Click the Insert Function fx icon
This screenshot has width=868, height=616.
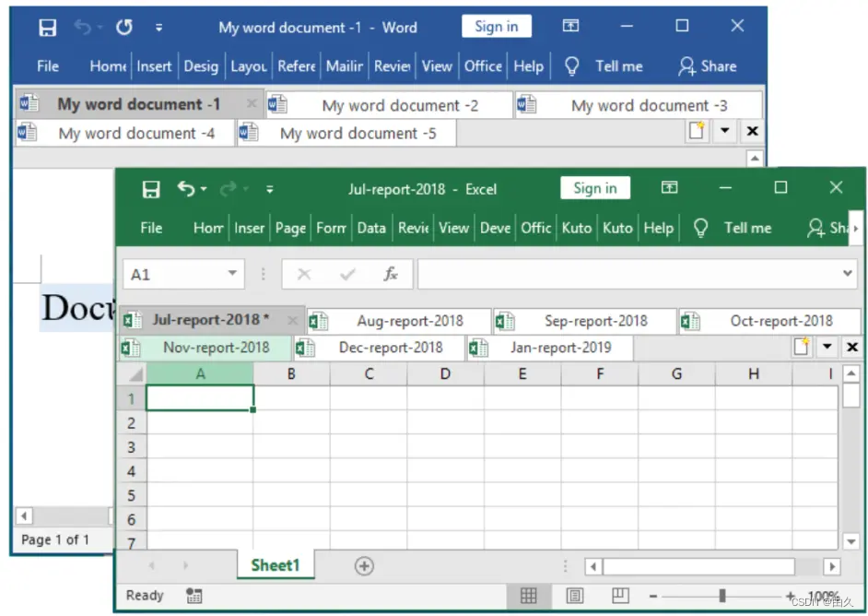391,274
